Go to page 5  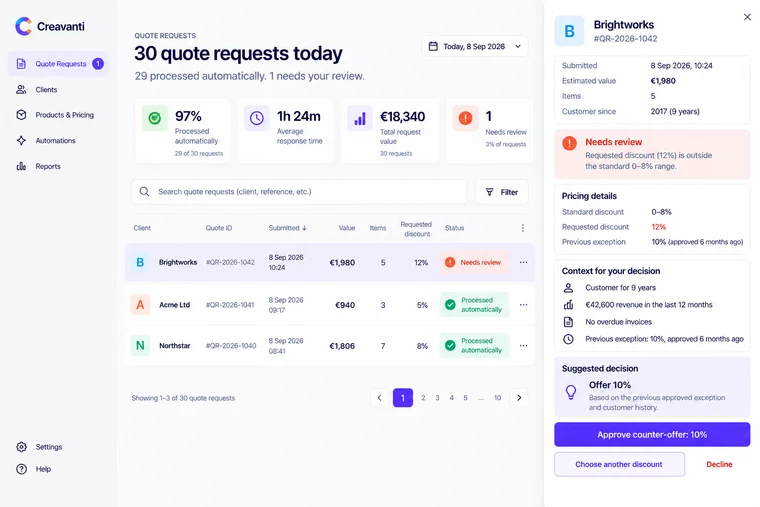point(465,398)
